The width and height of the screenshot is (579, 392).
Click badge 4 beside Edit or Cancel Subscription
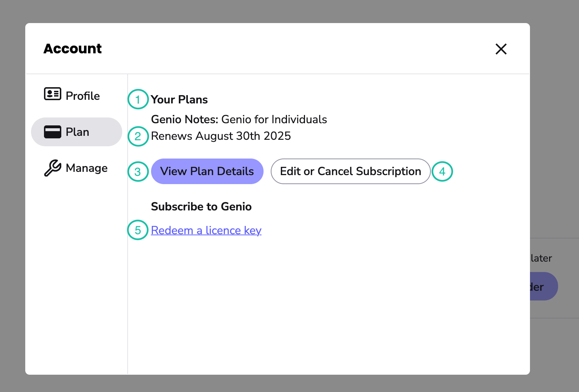pyautogui.click(x=442, y=171)
